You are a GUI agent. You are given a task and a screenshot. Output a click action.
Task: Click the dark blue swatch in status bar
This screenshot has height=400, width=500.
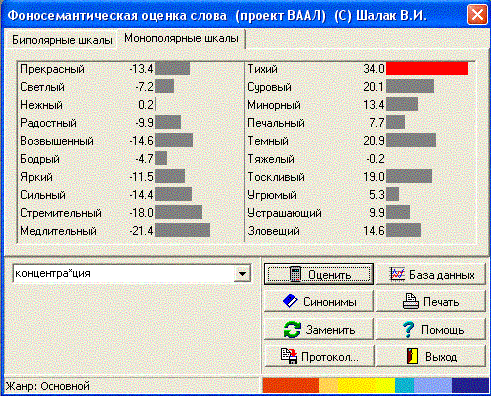(470, 385)
